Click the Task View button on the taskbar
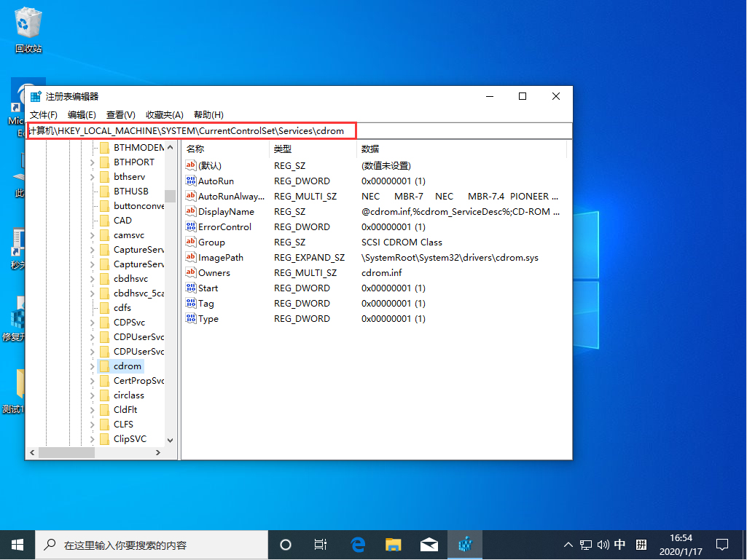This screenshot has height=560, width=747. coord(321,544)
